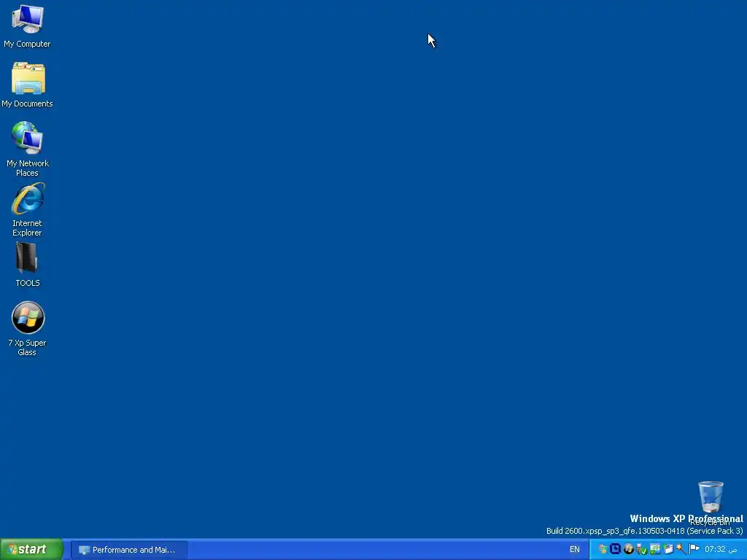Click the white flag tray icon
This screenshot has width=747, height=560.
click(x=694, y=548)
